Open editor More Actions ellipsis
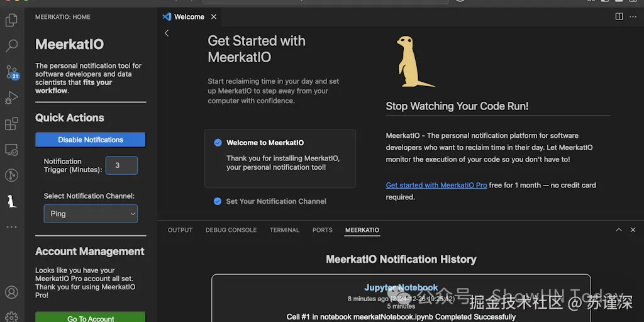Image resolution: width=644 pixels, height=322 pixels. 633,16
